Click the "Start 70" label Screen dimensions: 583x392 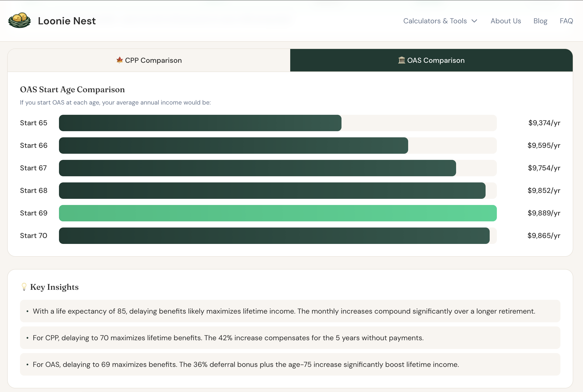(34, 236)
